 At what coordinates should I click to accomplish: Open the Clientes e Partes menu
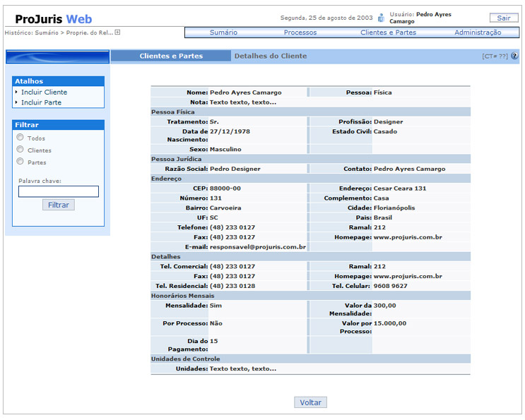point(388,32)
